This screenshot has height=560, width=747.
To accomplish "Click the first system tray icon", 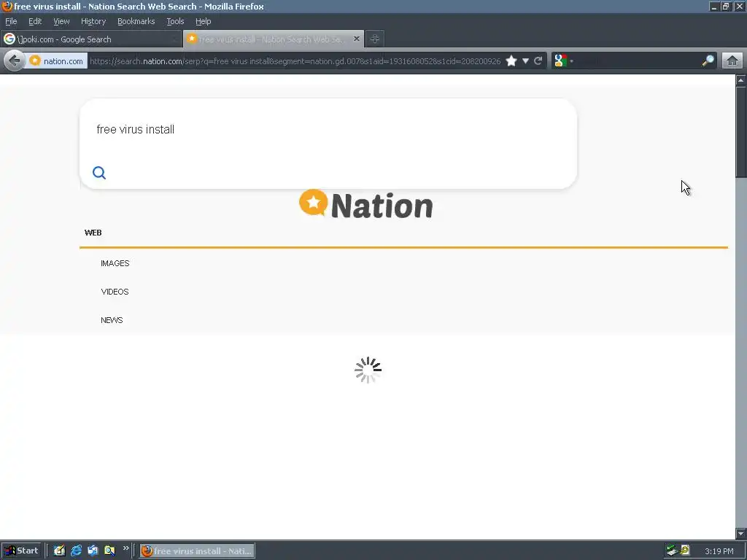I will click(672, 551).
